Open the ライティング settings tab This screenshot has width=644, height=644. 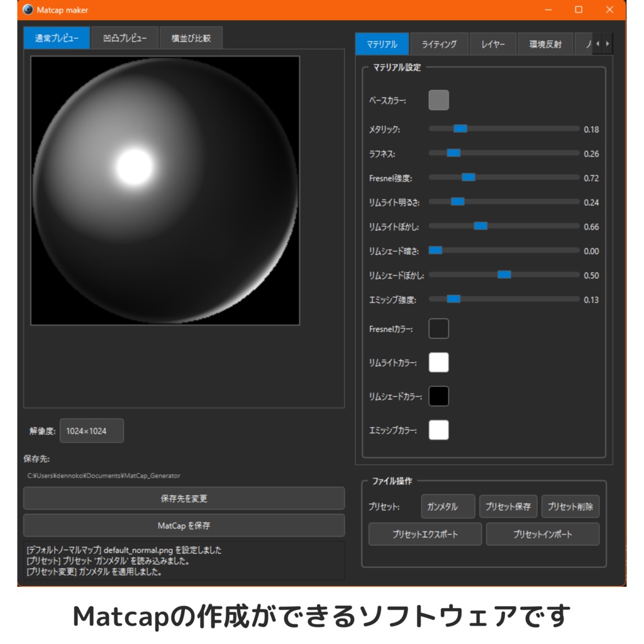coord(439,44)
